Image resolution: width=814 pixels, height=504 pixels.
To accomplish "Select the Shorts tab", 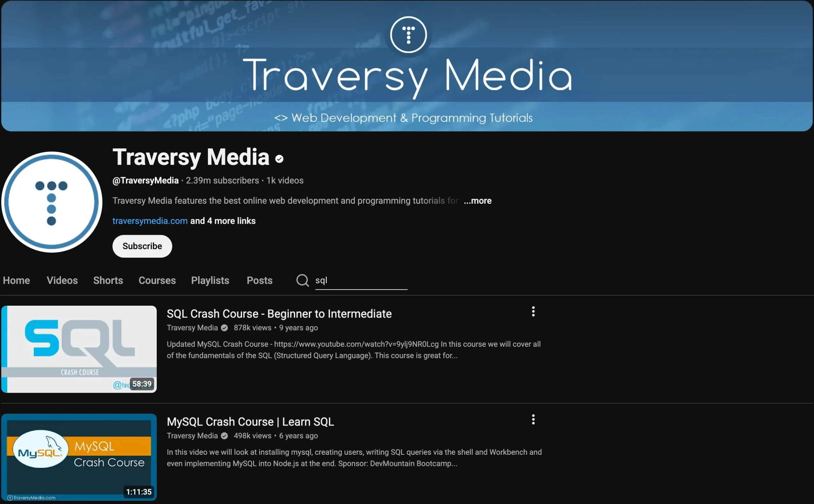I will pyautogui.click(x=108, y=280).
